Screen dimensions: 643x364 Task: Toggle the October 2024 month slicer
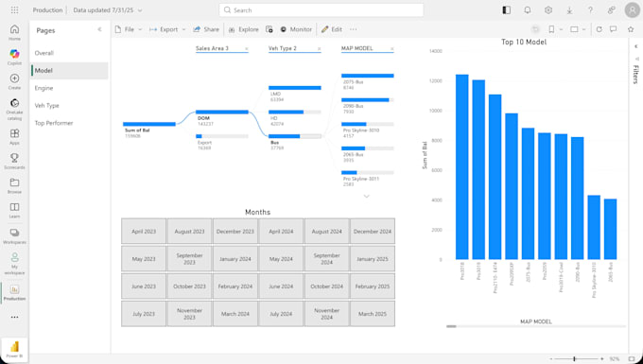click(327, 286)
